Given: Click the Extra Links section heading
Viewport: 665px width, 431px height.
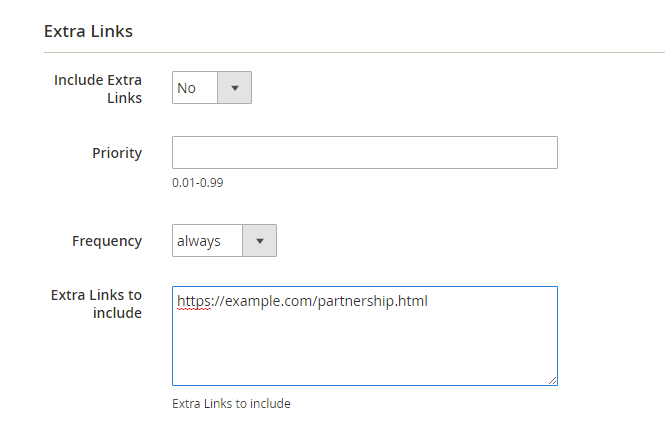Looking at the screenshot, I should (x=89, y=31).
